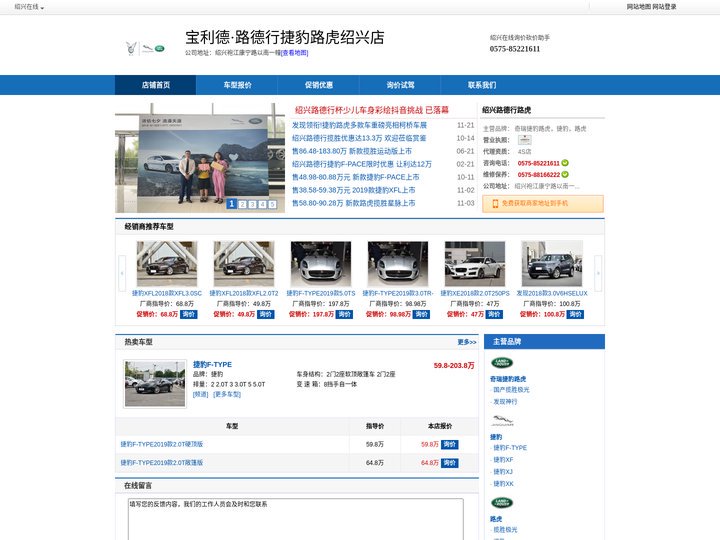The height and width of the screenshot is (540, 720).
Task: Open news 售86.48-183.80万 新款揽胜运动版上市
Action: [352, 151]
